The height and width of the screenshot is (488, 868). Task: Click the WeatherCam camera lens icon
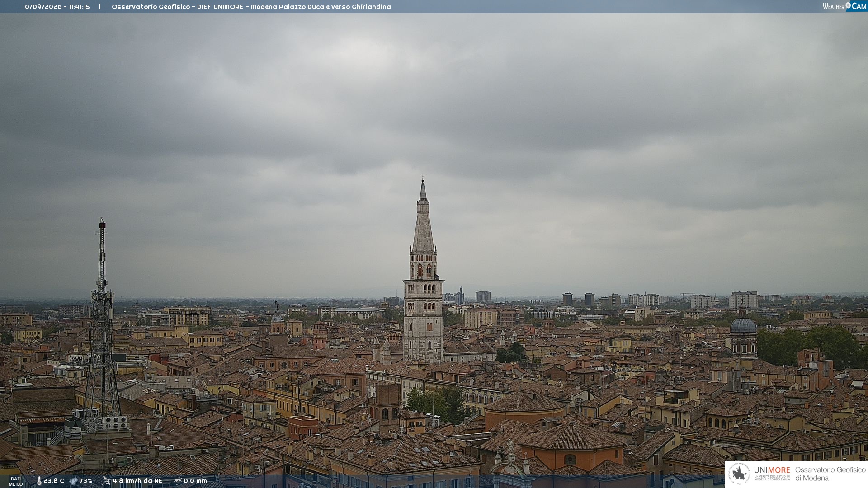[x=848, y=5]
